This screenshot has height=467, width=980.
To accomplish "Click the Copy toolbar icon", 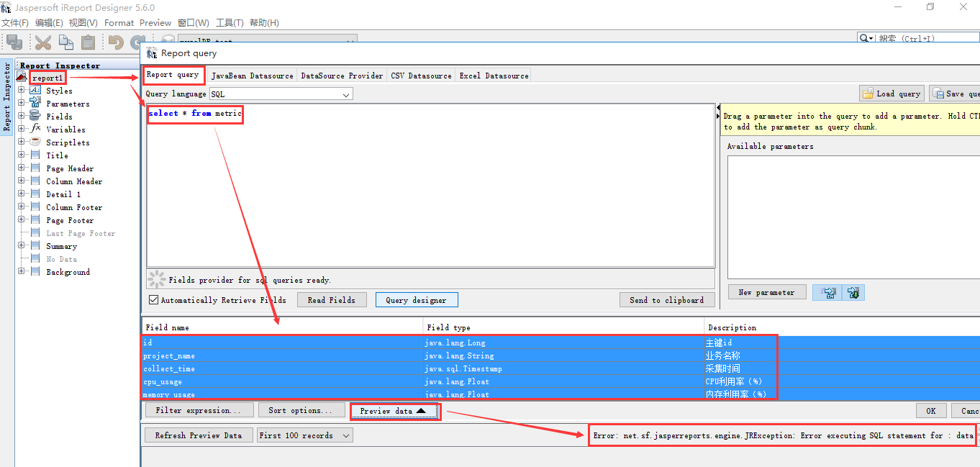I will click(x=65, y=42).
